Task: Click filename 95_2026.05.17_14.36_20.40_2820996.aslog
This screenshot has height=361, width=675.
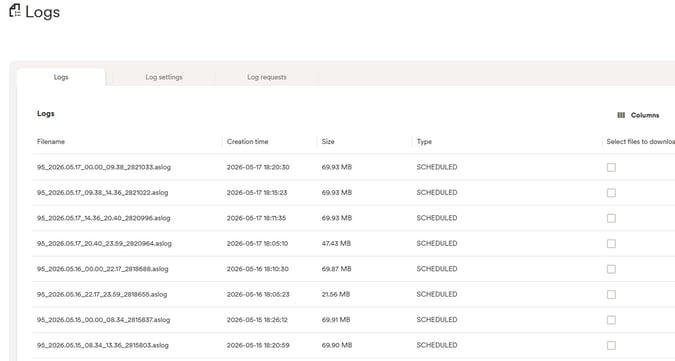Action: point(104,218)
